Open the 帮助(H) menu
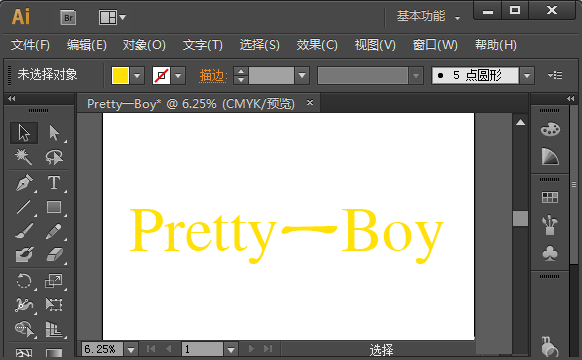The height and width of the screenshot is (360, 582). [496, 45]
